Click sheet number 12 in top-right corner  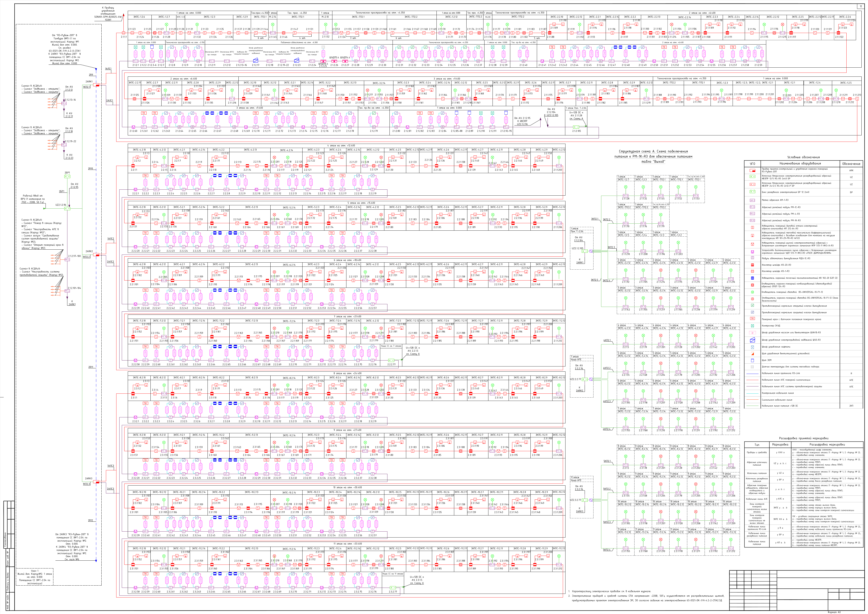point(860,6)
